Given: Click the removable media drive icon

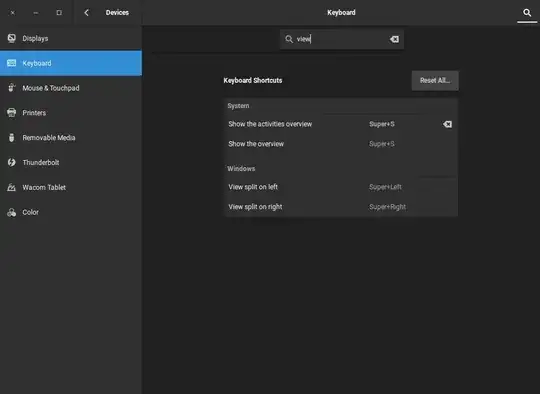Looking at the screenshot, I should coord(11,137).
